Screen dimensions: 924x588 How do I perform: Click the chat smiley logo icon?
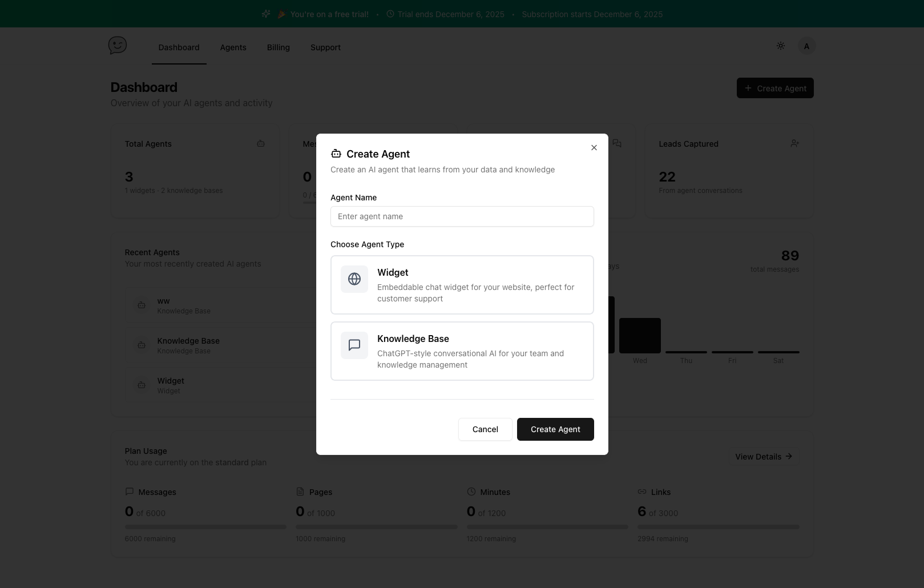(x=118, y=46)
